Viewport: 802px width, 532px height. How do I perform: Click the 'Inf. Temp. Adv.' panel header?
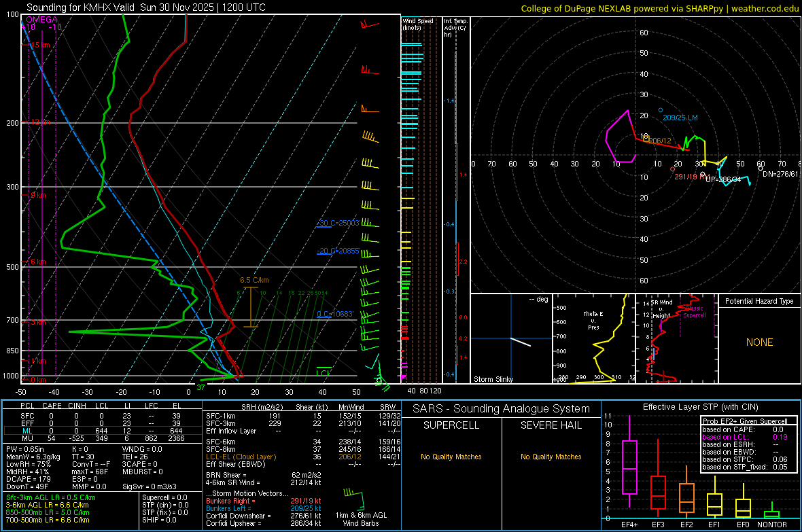[455, 28]
